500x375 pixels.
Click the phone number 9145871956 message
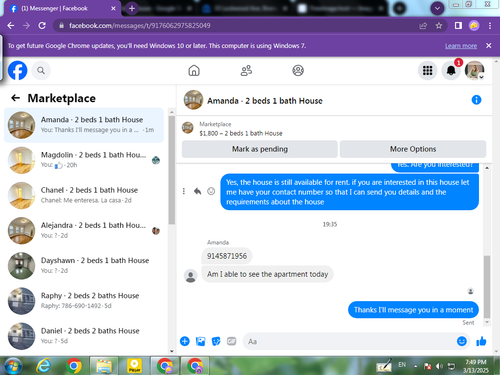click(x=227, y=256)
